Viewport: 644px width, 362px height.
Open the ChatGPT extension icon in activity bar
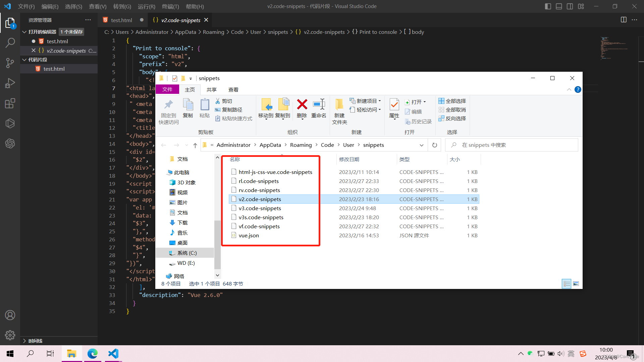[x=10, y=143]
